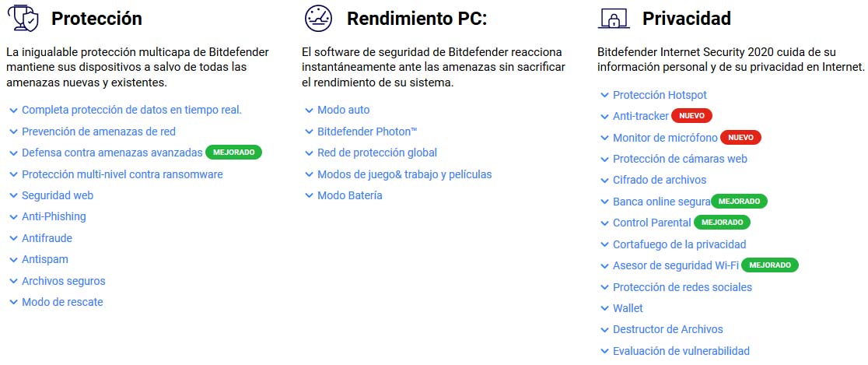
Task: Expand the chevron beside Wallet
Action: tap(604, 308)
